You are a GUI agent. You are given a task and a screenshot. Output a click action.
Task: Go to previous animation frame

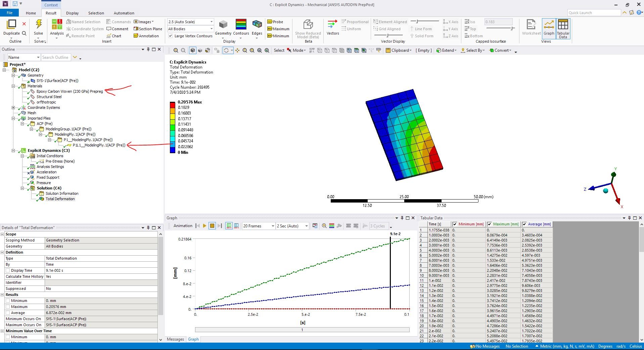[197, 226]
